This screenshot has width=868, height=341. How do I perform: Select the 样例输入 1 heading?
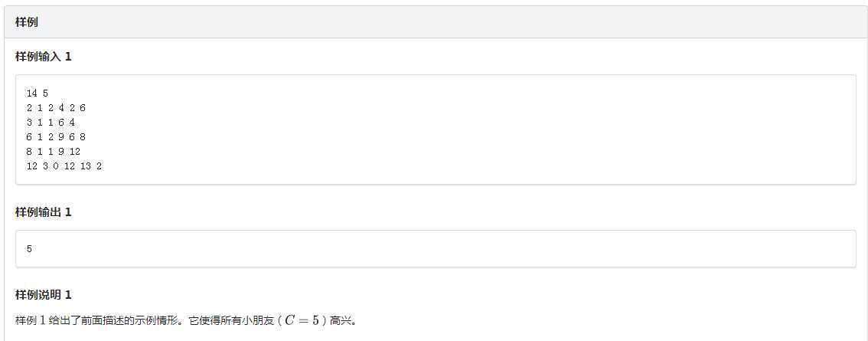pyautogui.click(x=44, y=57)
